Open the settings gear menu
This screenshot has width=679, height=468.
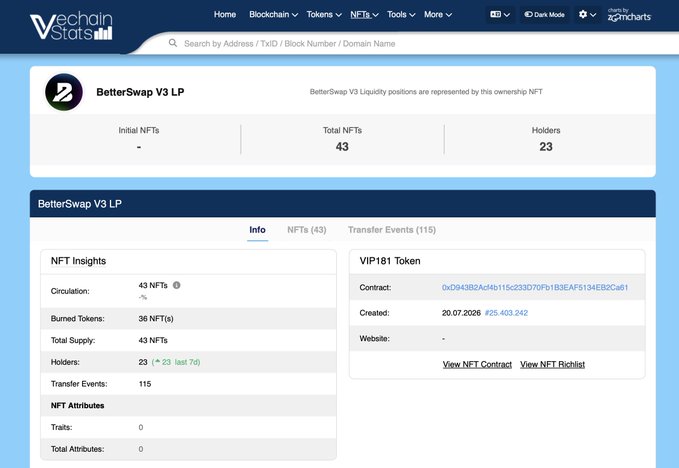(x=587, y=14)
